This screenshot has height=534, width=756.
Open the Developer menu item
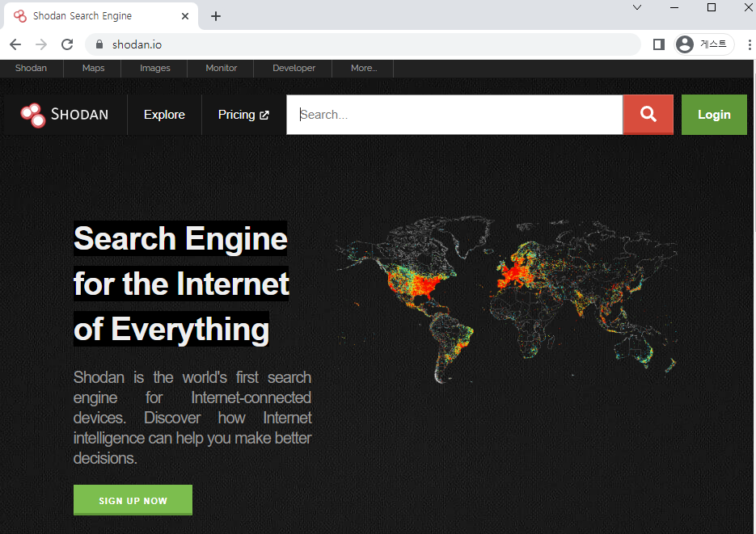[294, 69]
